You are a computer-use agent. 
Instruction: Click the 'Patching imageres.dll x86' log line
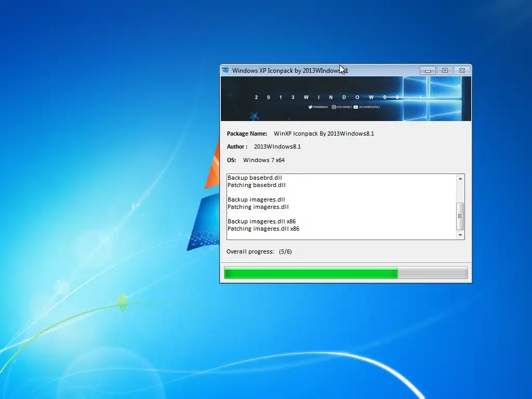(x=263, y=229)
